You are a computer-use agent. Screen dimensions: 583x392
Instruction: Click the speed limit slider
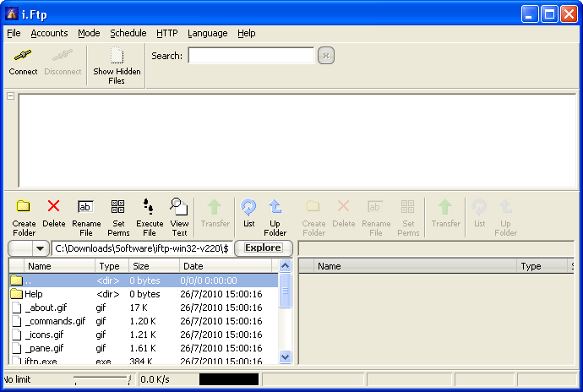point(102,379)
